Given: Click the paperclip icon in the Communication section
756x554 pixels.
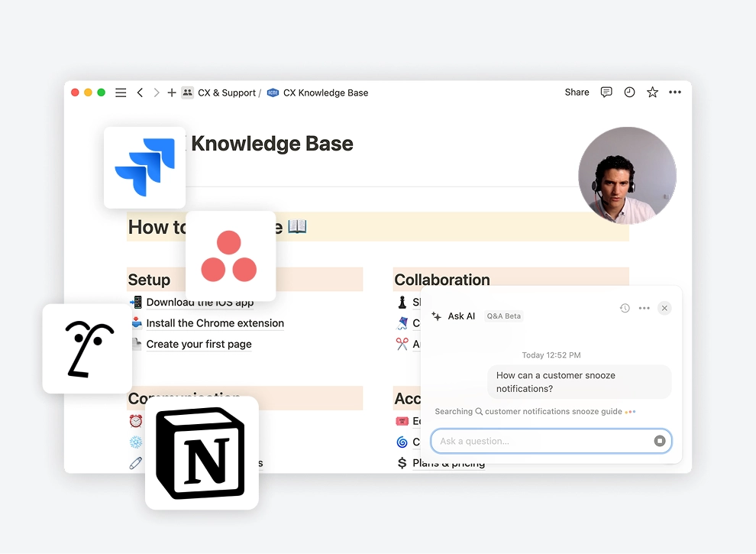Looking at the screenshot, I should [136, 463].
